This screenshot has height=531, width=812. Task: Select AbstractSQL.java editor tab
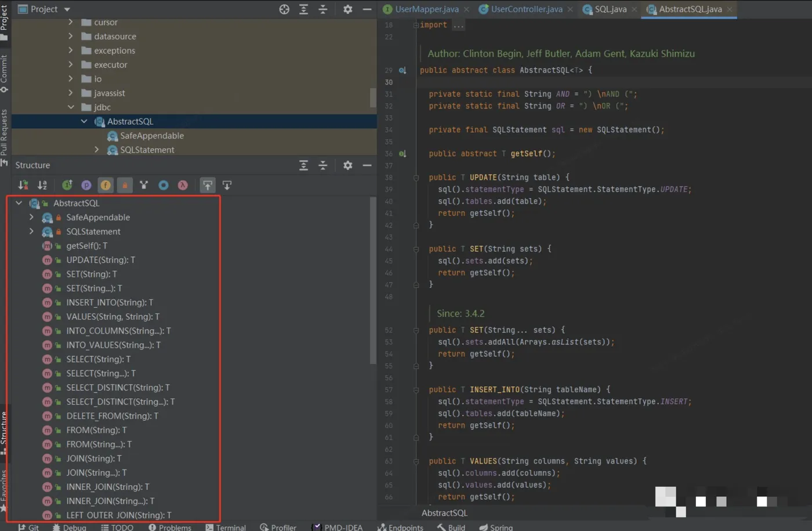[x=690, y=9]
